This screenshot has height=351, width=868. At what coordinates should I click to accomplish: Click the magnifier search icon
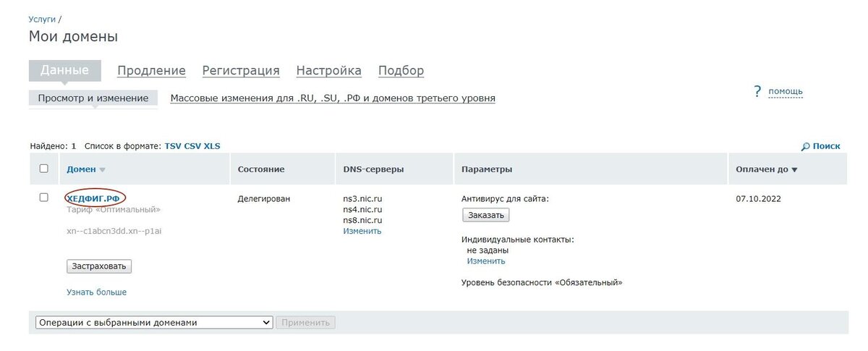806,146
